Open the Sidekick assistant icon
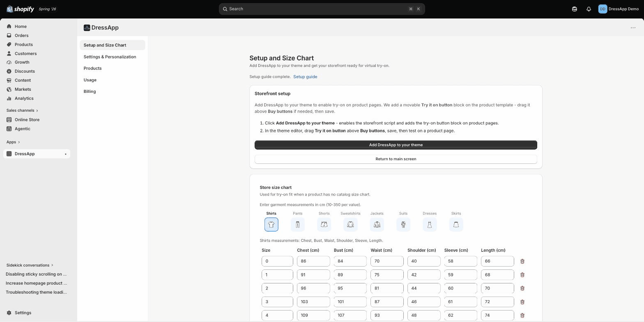Image resolution: width=644 pixels, height=322 pixels. pyautogui.click(x=575, y=9)
